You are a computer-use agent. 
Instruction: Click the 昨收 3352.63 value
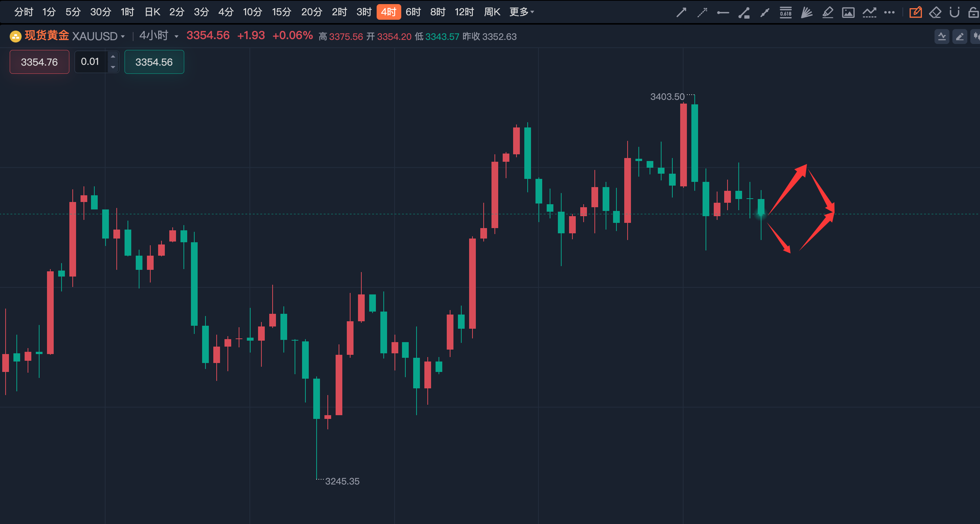coord(490,37)
